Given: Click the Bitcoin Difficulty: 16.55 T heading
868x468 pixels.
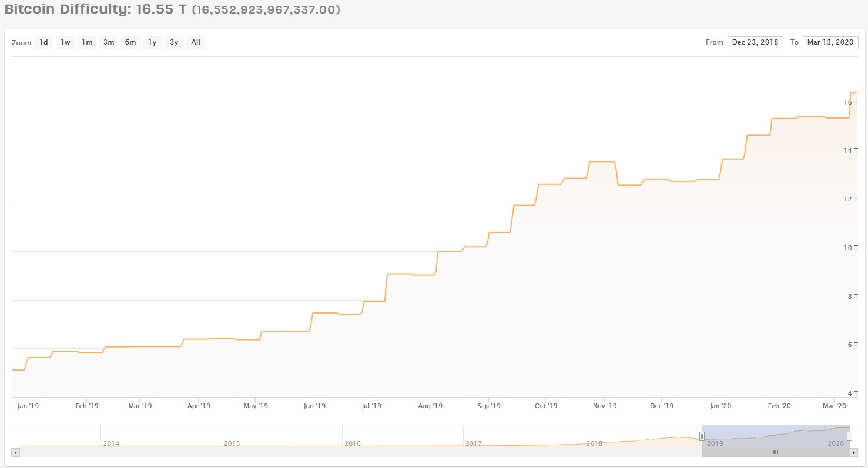Looking at the screenshot, I should pyautogui.click(x=96, y=10).
